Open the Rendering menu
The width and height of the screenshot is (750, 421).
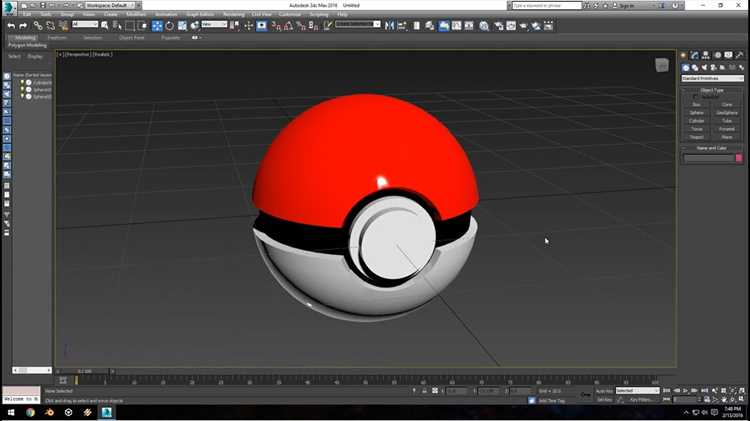coord(233,14)
